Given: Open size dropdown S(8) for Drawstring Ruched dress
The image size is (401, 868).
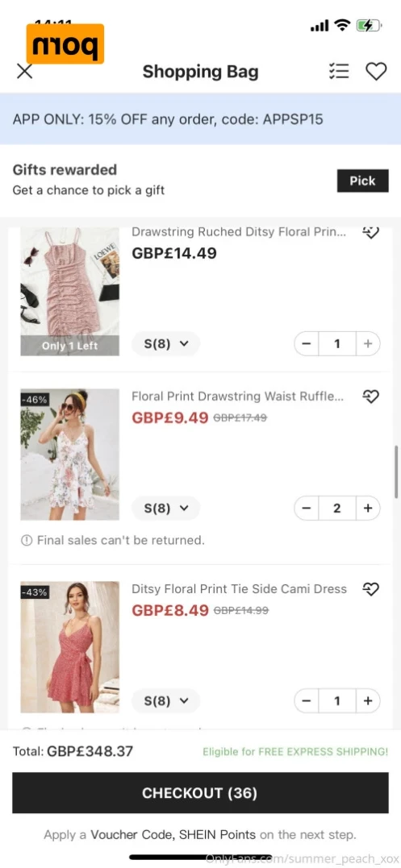Looking at the screenshot, I should pyautogui.click(x=165, y=344).
